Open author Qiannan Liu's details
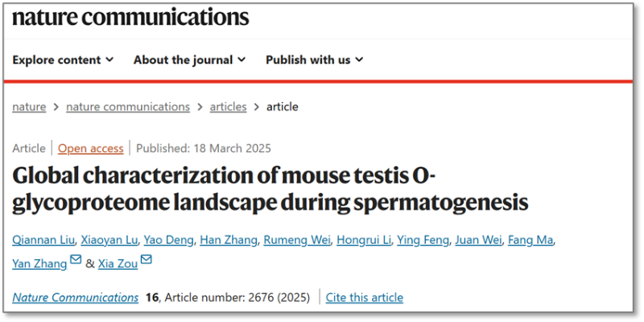 [x=43, y=240]
